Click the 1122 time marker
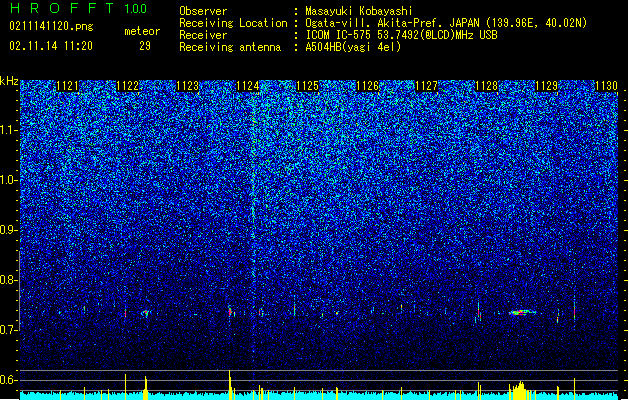The height and width of the screenshot is (400, 629). point(128,86)
